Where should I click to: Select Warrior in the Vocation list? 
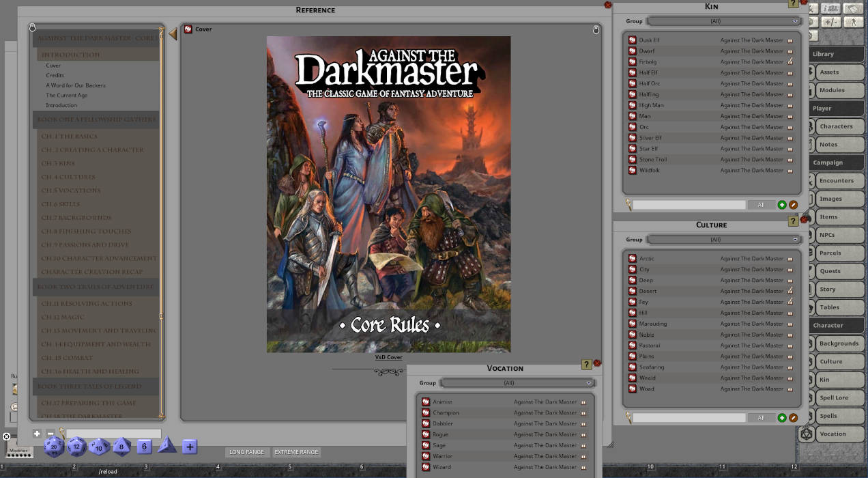504,456
